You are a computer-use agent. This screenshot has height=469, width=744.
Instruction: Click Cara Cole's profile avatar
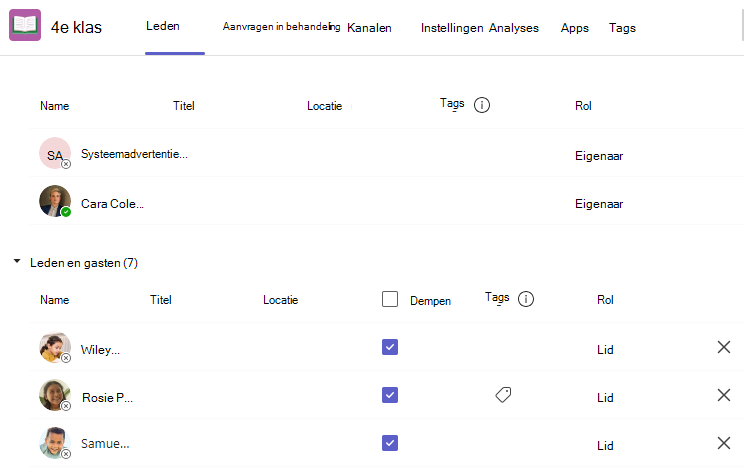(55, 201)
